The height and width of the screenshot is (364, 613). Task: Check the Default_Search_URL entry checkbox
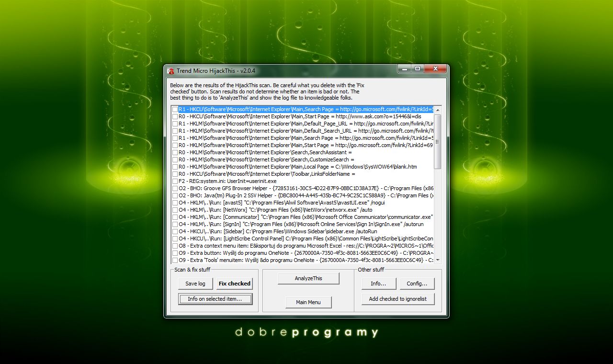click(175, 131)
